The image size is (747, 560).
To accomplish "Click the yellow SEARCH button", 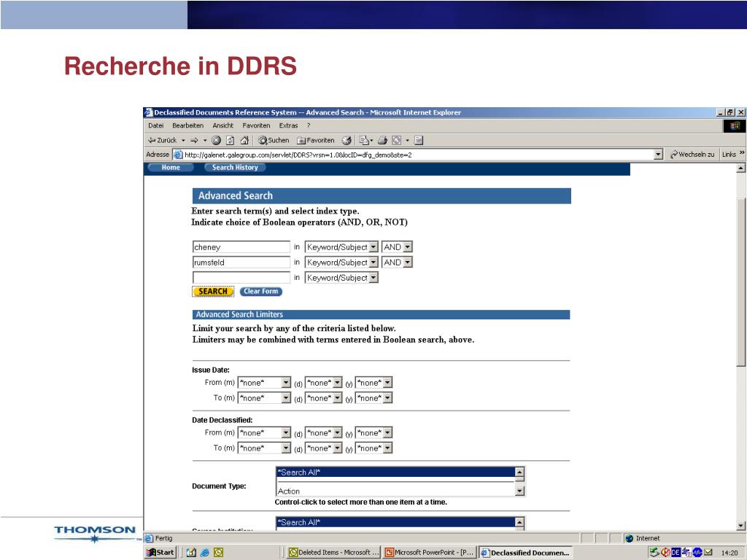I will 213,292.
